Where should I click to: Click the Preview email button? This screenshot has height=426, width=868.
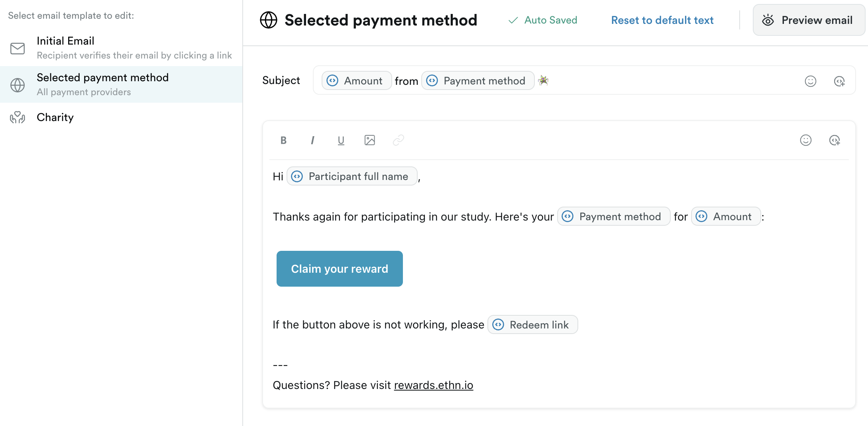(809, 20)
